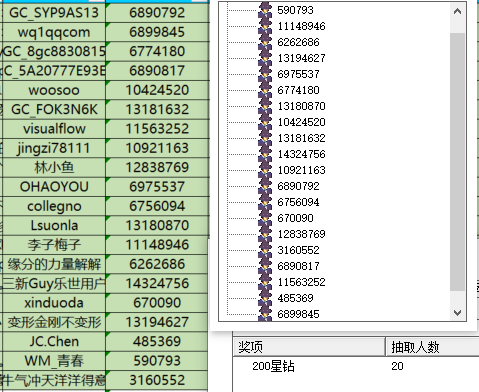Select spreadsheet cell 13194627
Screen dimensions: 479x392
pos(157,322)
